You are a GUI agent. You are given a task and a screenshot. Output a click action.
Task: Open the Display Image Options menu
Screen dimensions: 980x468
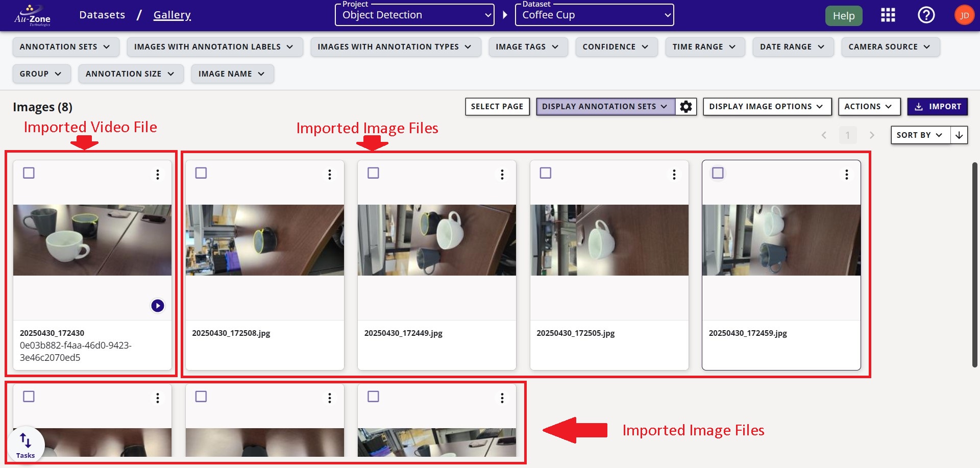tap(767, 107)
